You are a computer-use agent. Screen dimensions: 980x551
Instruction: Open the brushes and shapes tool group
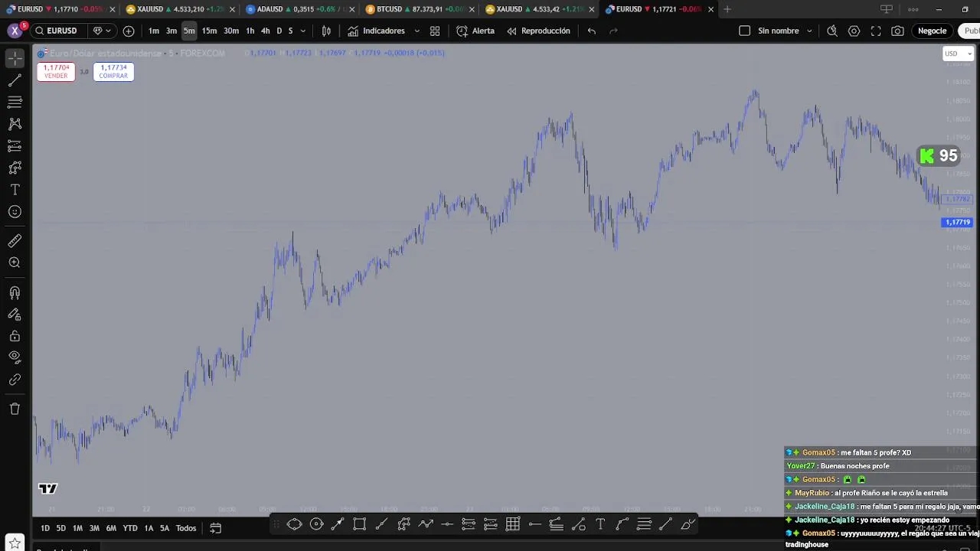coord(15,168)
